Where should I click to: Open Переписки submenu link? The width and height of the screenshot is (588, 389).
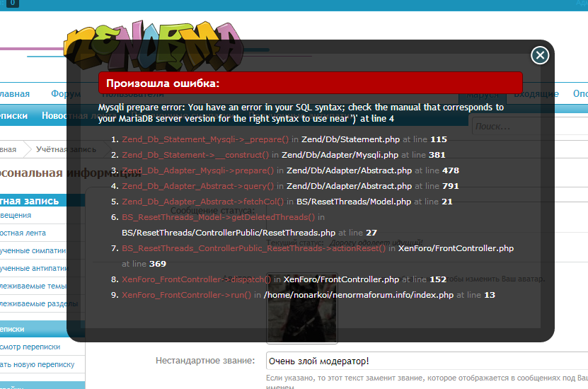tap(13, 115)
